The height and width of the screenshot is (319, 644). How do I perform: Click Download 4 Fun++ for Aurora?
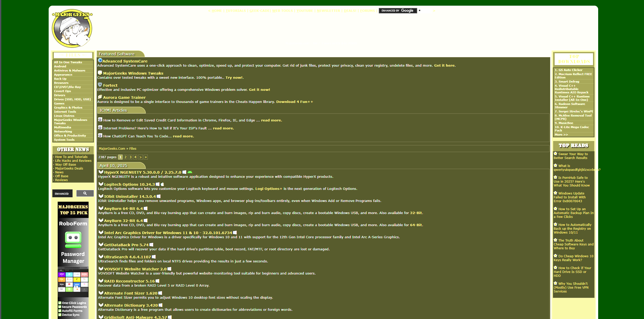coord(295,102)
